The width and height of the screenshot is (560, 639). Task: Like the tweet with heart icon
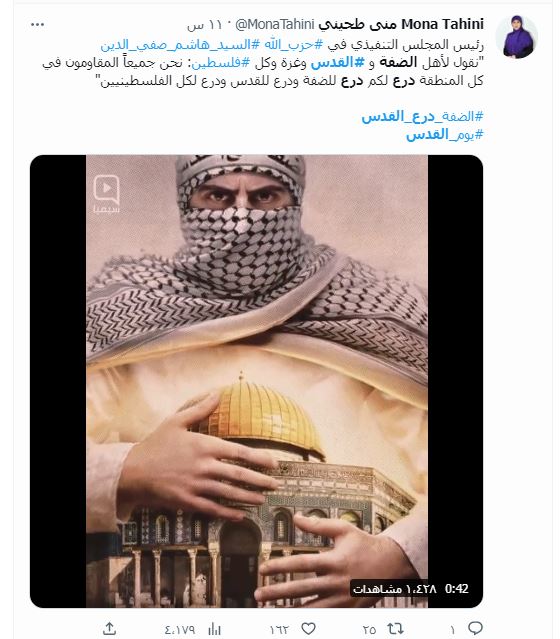pos(309,629)
